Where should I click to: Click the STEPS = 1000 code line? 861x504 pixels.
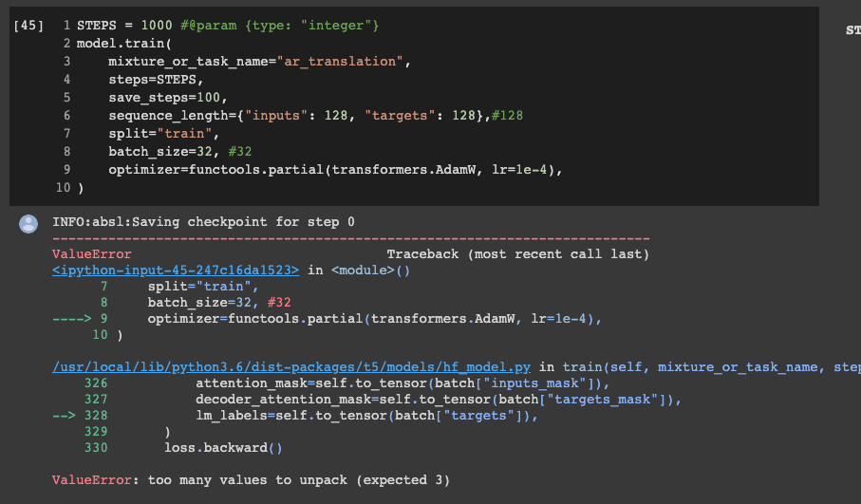(x=228, y=26)
